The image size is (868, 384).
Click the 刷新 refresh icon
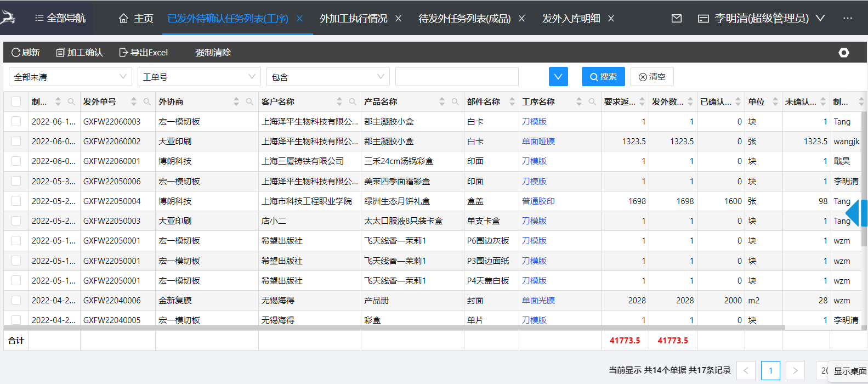pyautogui.click(x=16, y=53)
